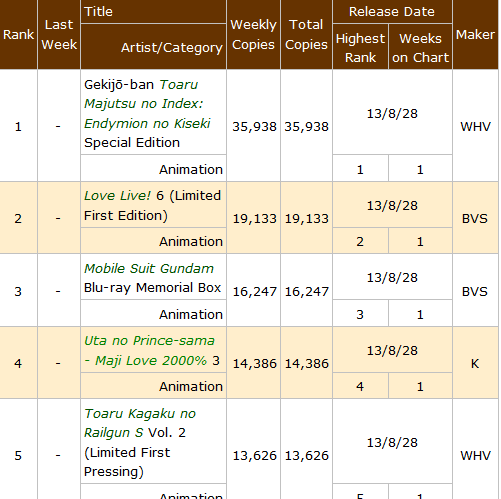The image size is (501, 499).
Task: Click the Artist/Category header cell
Action: point(153,47)
